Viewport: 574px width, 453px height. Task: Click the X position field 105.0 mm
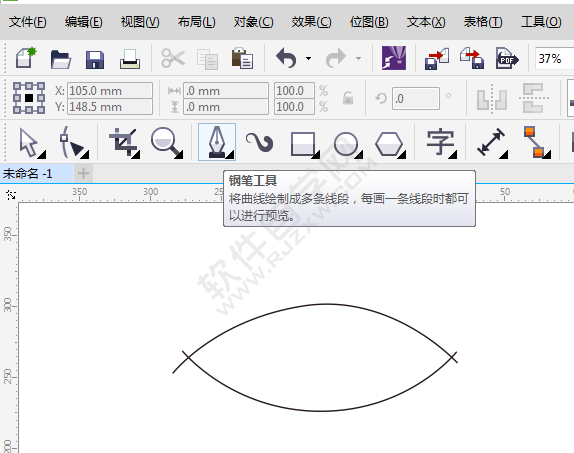tap(110, 90)
